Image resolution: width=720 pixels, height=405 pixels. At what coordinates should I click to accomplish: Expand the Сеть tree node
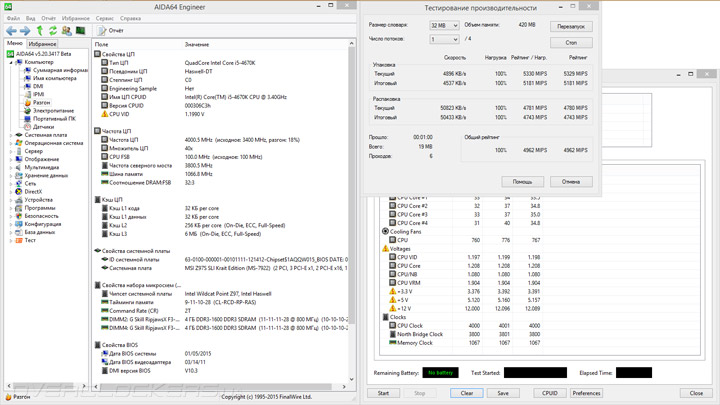coord(11,184)
